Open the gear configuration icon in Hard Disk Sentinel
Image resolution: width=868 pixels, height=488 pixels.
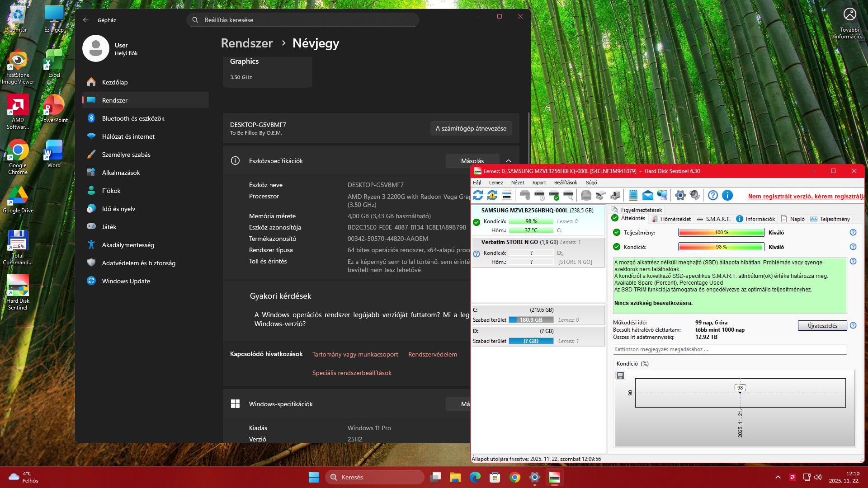click(680, 195)
